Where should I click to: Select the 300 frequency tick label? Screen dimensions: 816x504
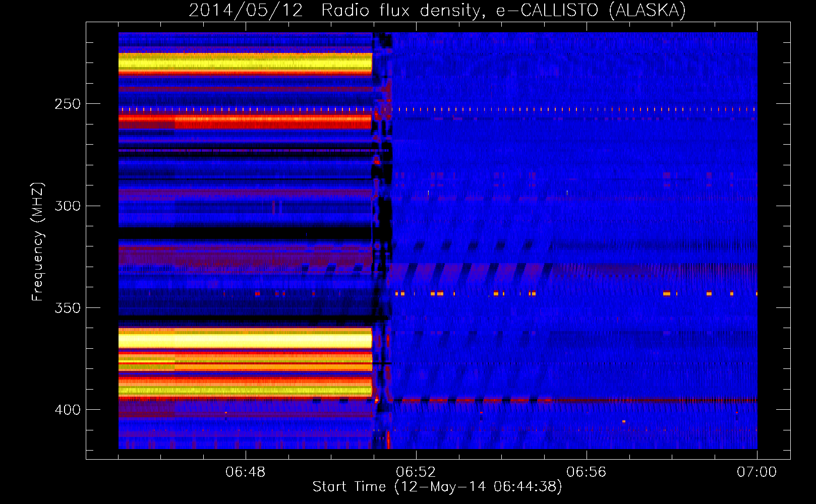[68, 206]
